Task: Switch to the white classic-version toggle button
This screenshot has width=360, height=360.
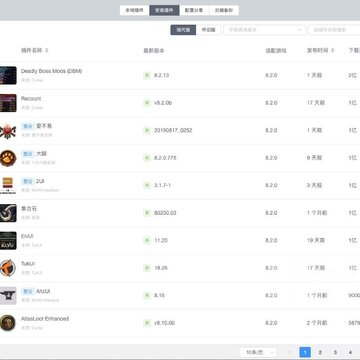Action: click(208, 30)
